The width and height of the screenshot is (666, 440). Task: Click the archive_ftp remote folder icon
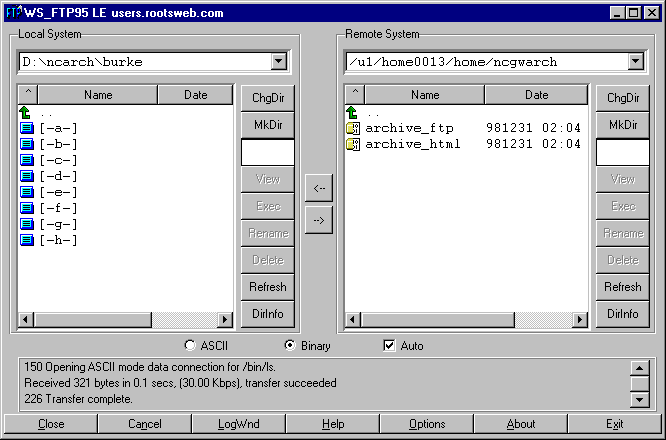point(352,129)
